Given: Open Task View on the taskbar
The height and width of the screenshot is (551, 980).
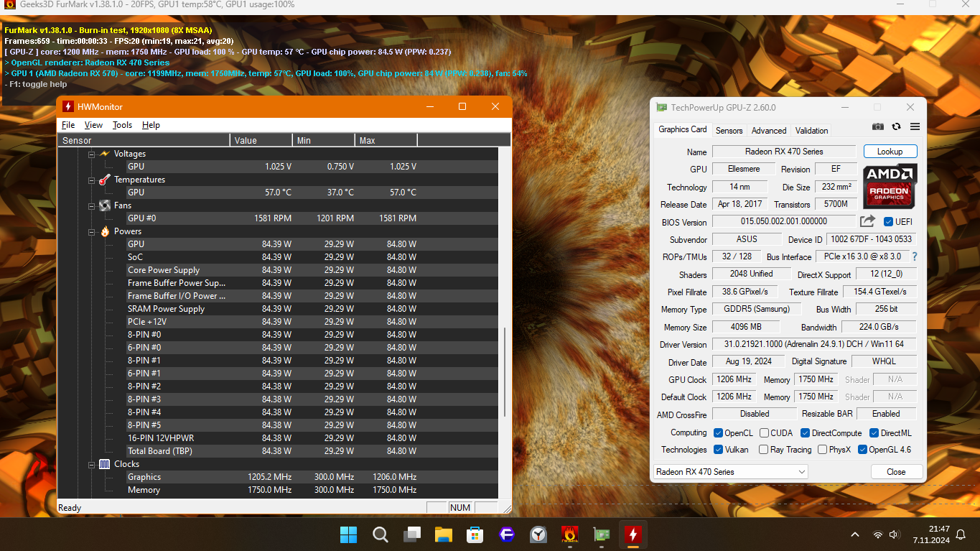Looking at the screenshot, I should (412, 534).
